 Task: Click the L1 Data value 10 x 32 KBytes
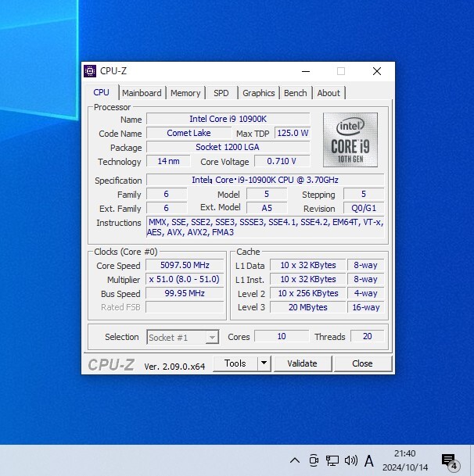pyautogui.click(x=308, y=265)
